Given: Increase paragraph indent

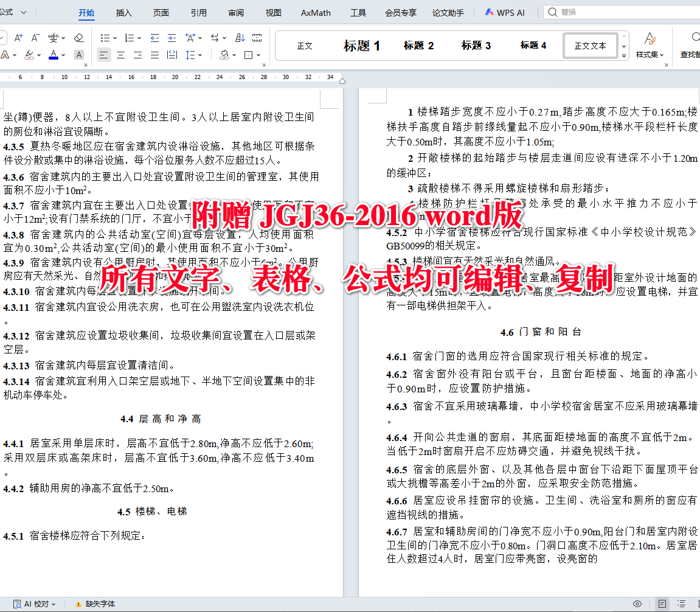Looking at the screenshot, I should coord(172,38).
